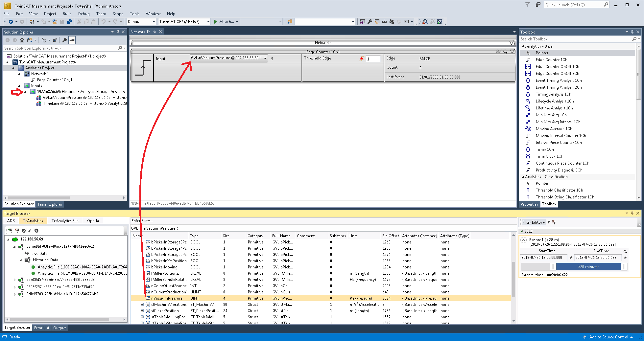Open the Scope menu
Viewport: 644px width, 341px height.
click(118, 14)
